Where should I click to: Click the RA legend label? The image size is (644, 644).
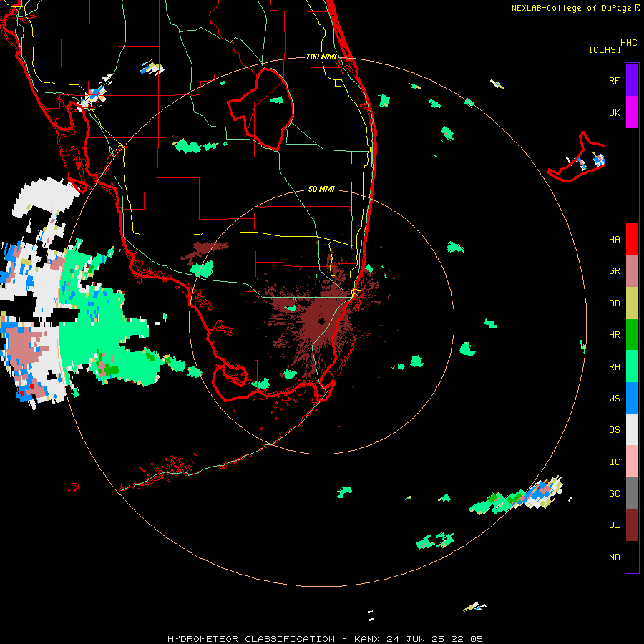(614, 366)
